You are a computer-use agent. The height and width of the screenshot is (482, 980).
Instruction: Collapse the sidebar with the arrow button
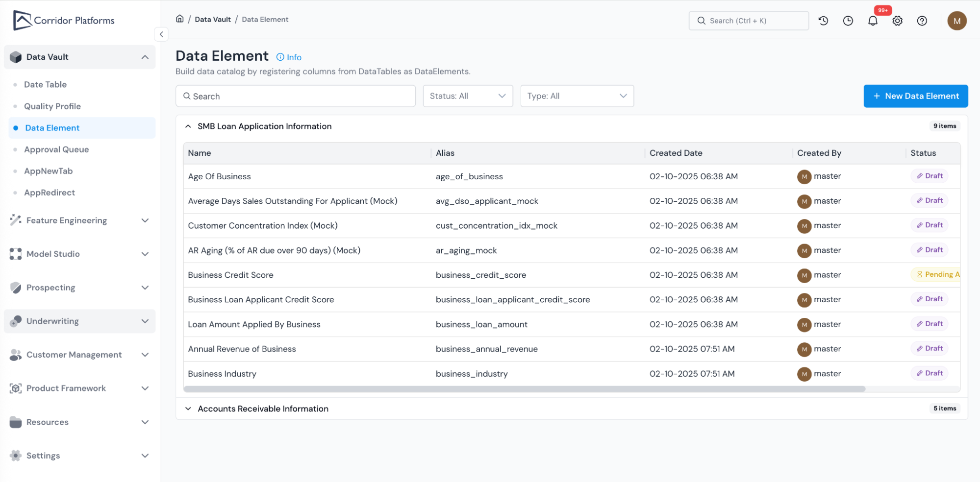click(x=161, y=34)
